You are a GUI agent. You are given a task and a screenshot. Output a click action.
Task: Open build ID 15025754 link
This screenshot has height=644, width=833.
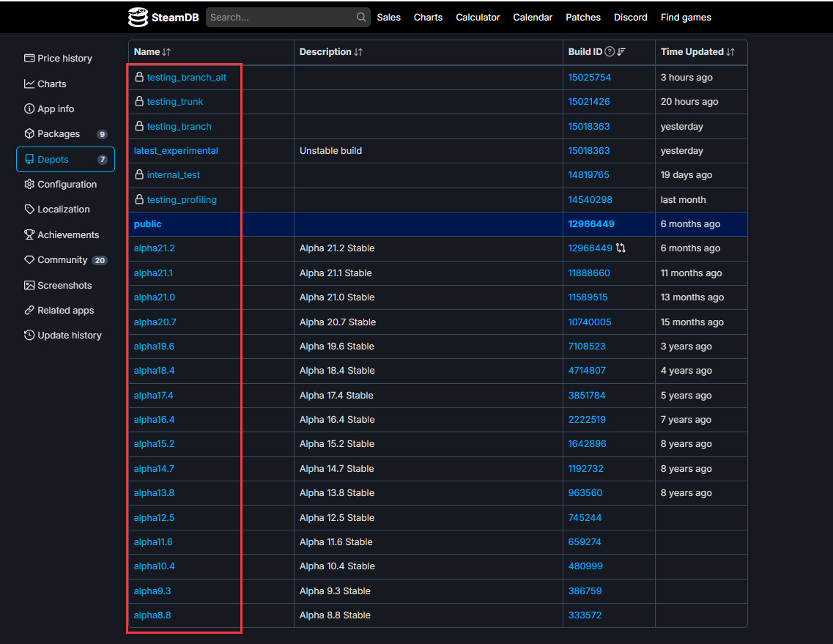click(x=590, y=78)
